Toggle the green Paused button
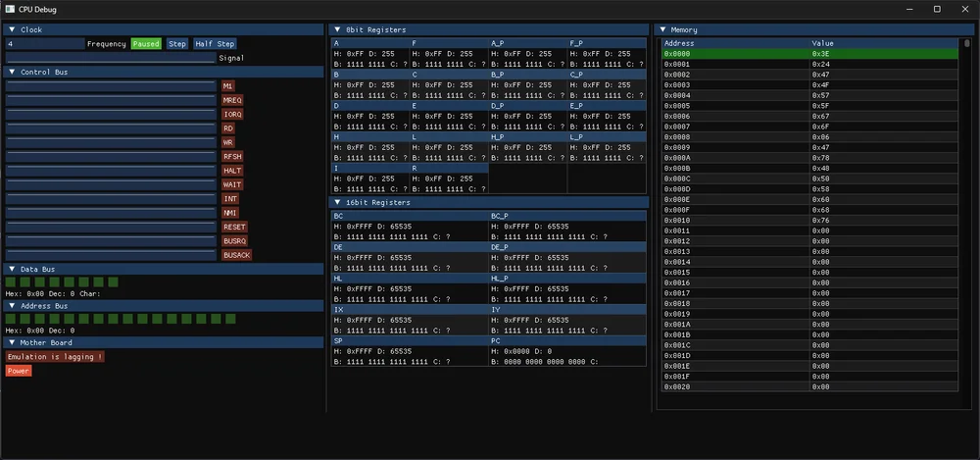This screenshot has width=980, height=460. pos(146,44)
